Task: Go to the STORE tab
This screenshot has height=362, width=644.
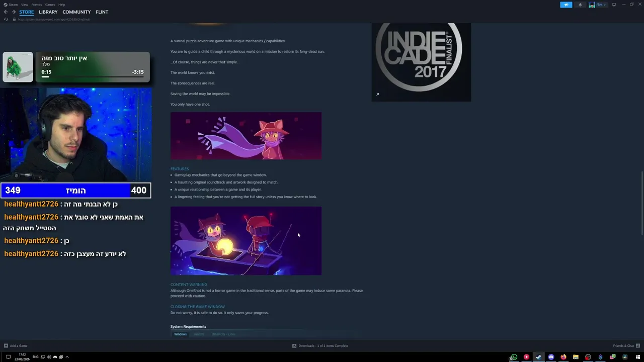Action: (x=27, y=12)
